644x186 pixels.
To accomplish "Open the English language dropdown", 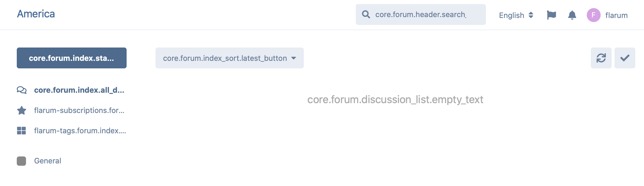I will (x=516, y=15).
